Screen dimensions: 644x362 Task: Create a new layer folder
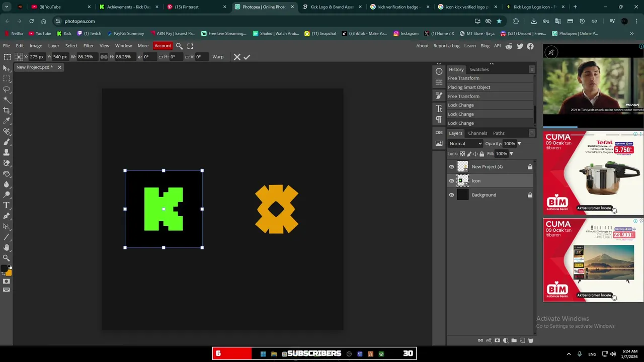pos(514,340)
